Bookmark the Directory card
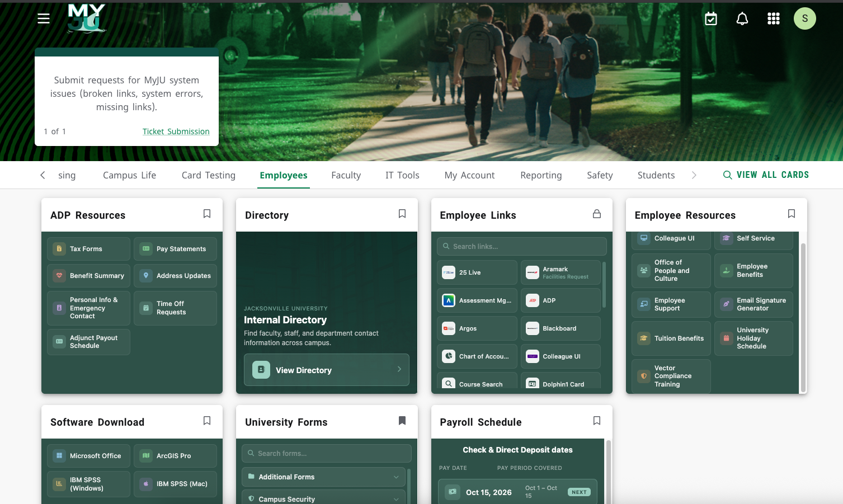843x504 pixels. pyautogui.click(x=402, y=214)
